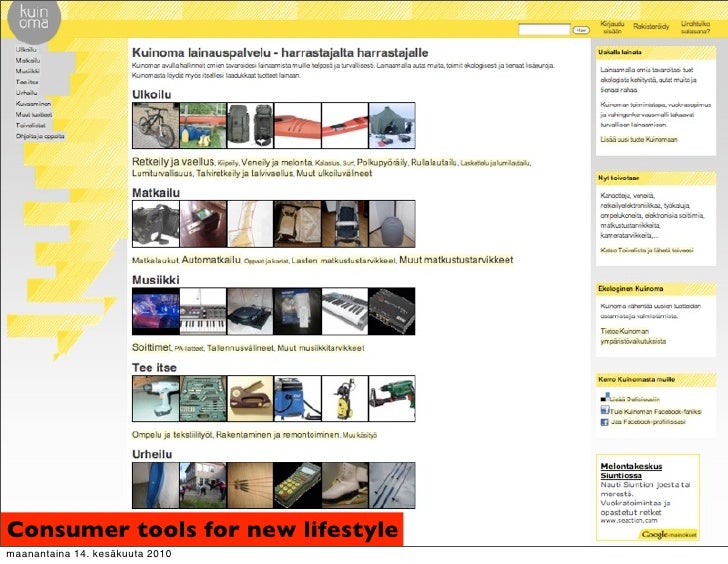
Task: Open the map thumbnail under Matkailu
Action: pos(250,224)
